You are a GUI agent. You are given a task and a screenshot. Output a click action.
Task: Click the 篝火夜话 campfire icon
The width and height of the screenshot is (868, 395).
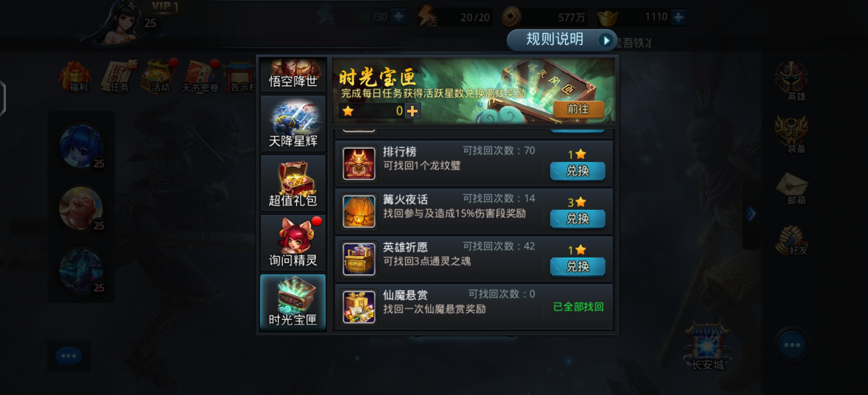click(x=359, y=211)
